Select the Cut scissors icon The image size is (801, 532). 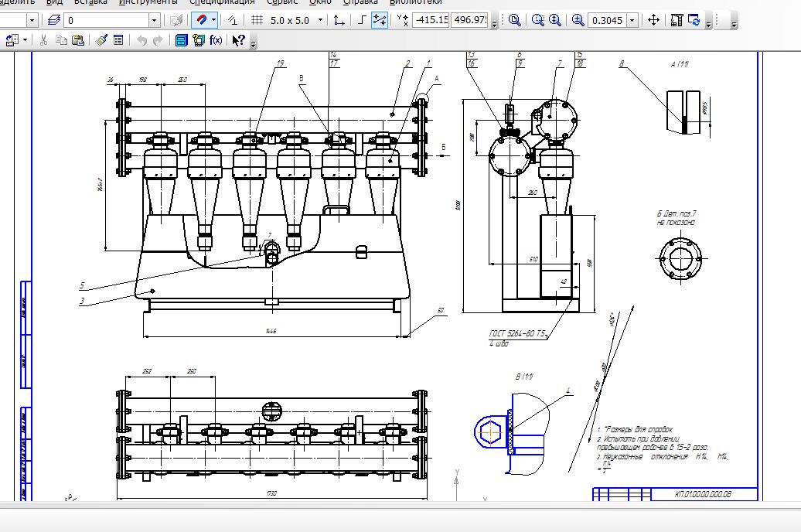(x=43, y=40)
